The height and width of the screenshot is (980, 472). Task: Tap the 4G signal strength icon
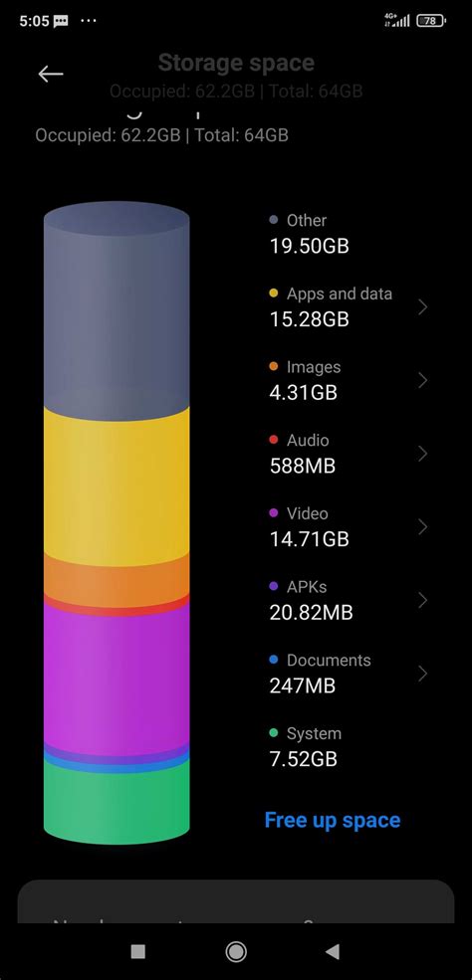[397, 21]
